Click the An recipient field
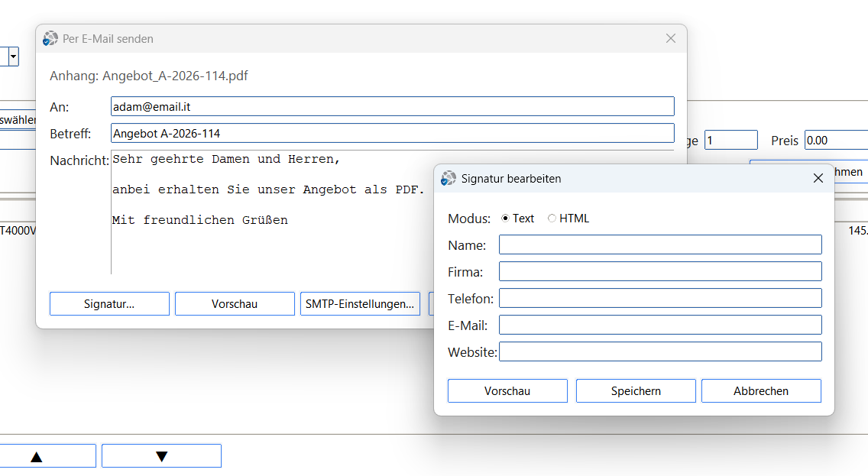 393,106
